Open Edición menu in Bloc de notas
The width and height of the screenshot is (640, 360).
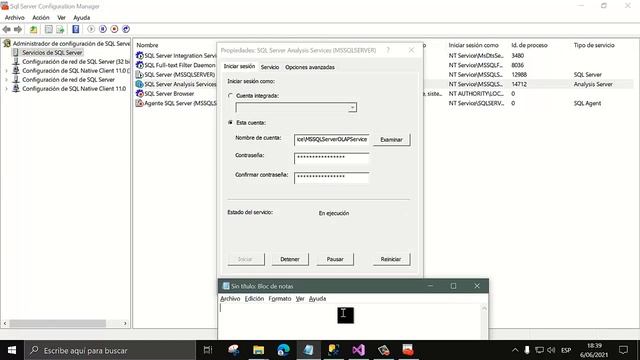click(x=254, y=299)
